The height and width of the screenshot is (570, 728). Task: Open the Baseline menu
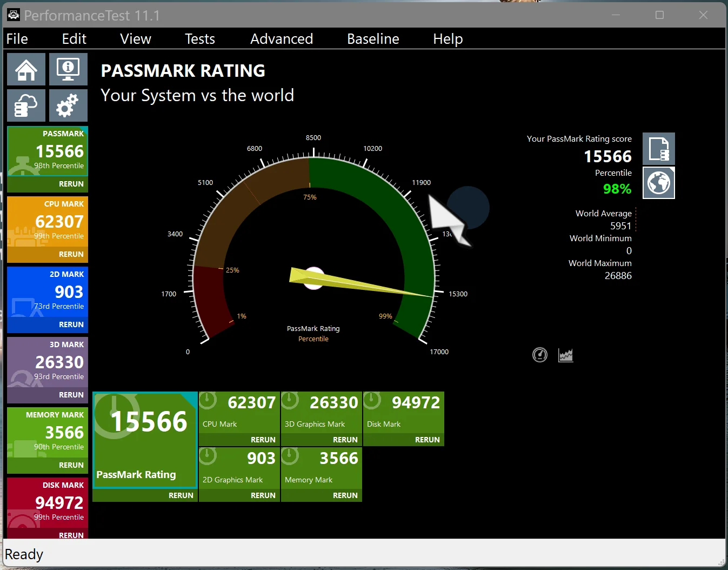[373, 39]
